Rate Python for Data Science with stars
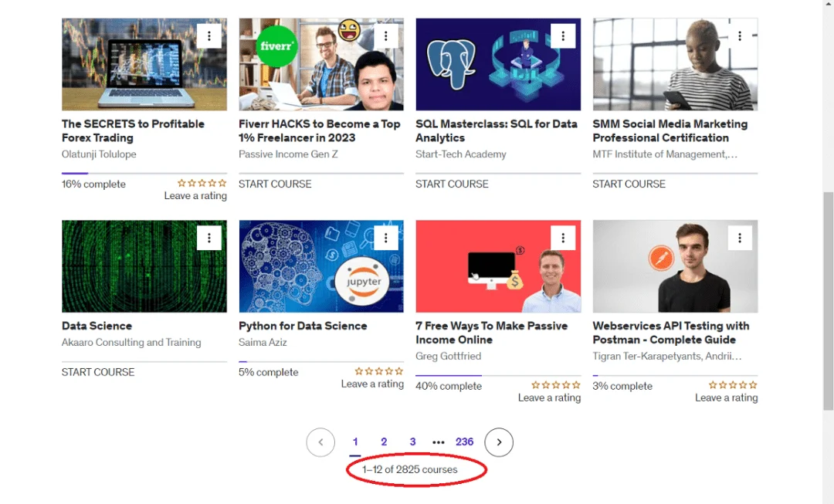This screenshot has height=504, width=834. (379, 371)
